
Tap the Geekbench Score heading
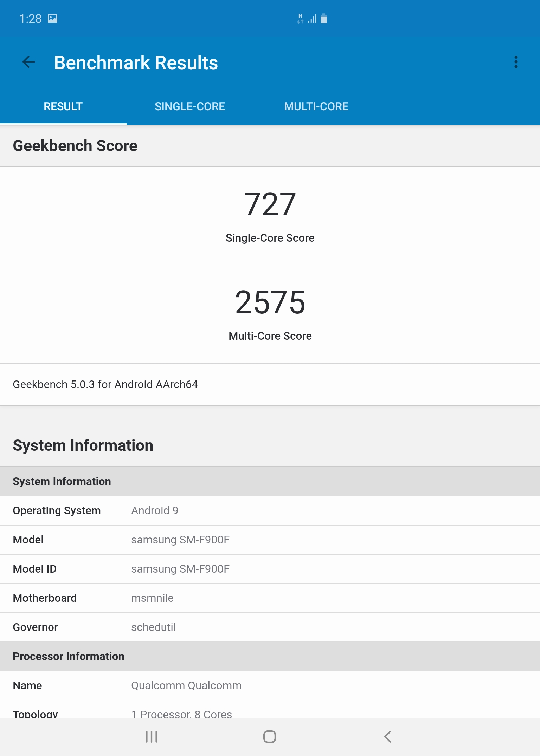pos(75,146)
